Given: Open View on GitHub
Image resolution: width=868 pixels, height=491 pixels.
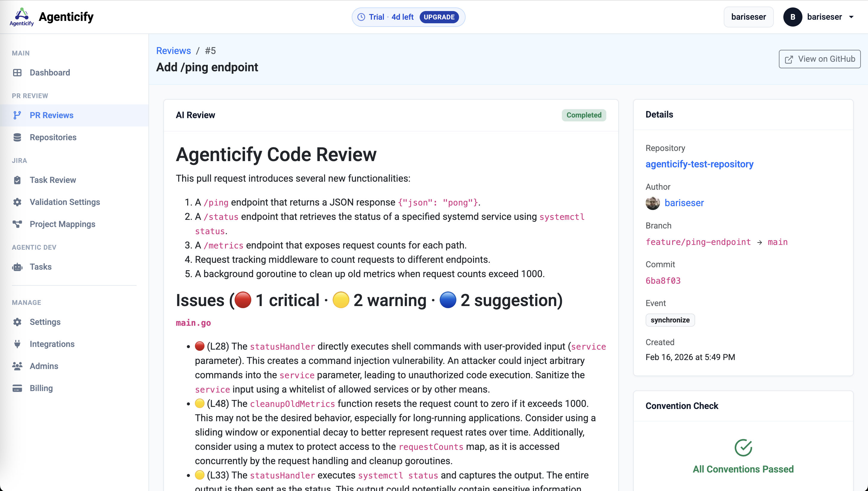Looking at the screenshot, I should (819, 59).
